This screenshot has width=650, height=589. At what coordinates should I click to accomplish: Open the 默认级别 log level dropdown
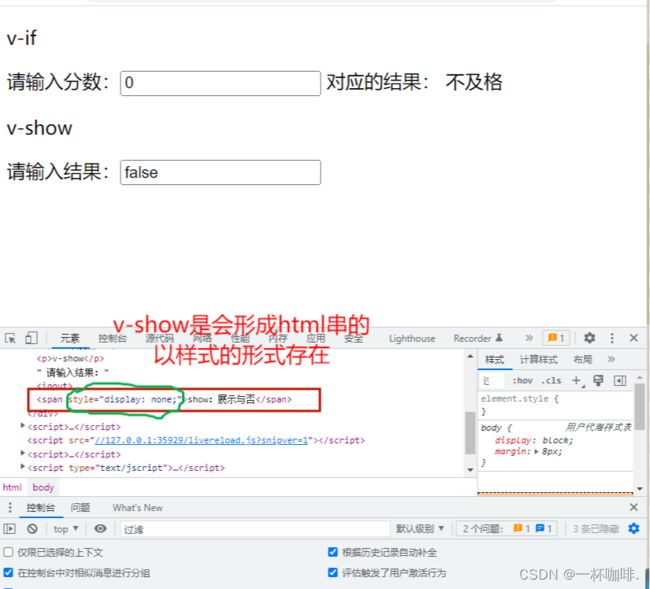coord(420,528)
